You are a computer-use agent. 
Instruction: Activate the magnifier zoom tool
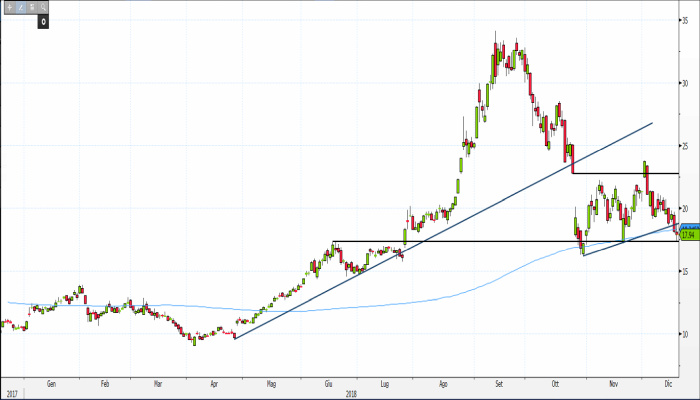click(x=43, y=8)
